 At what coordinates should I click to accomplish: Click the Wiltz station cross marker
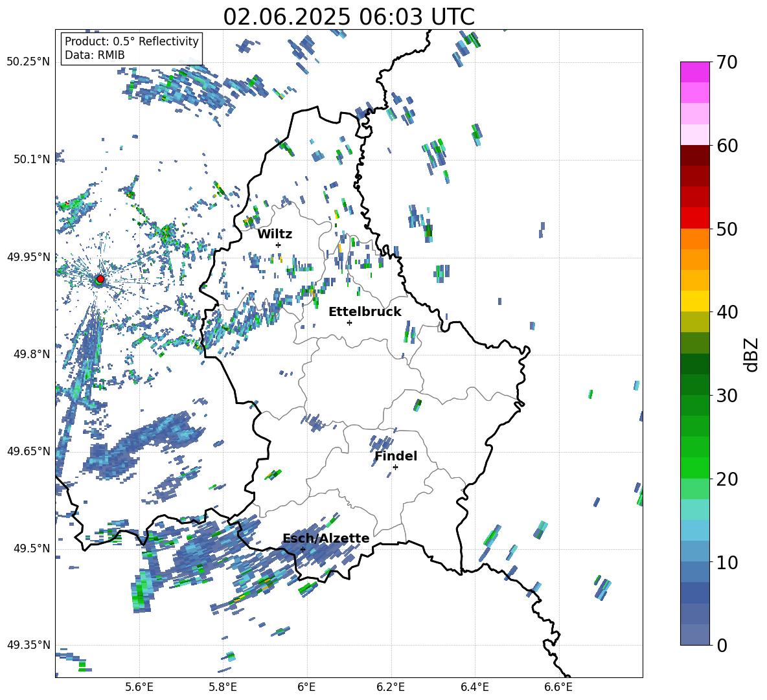[x=279, y=245]
